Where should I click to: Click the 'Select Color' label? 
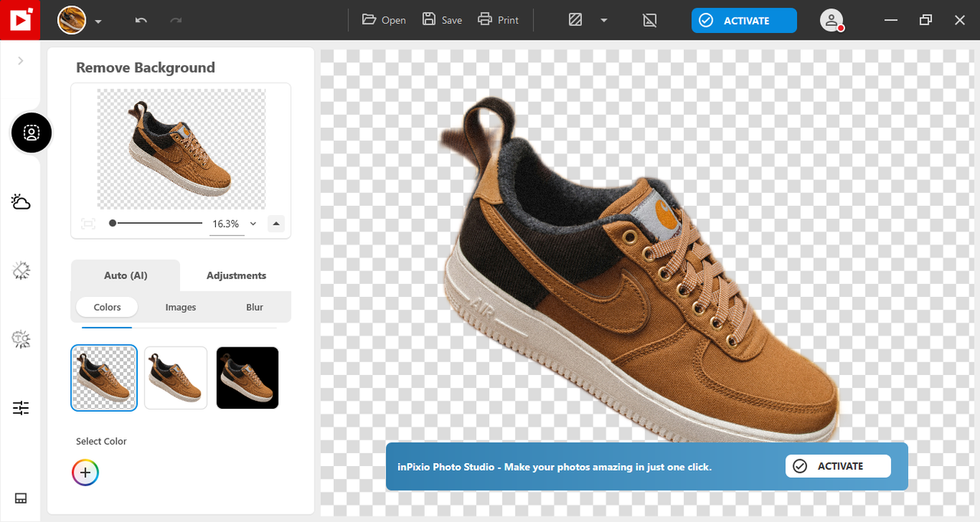point(101,441)
